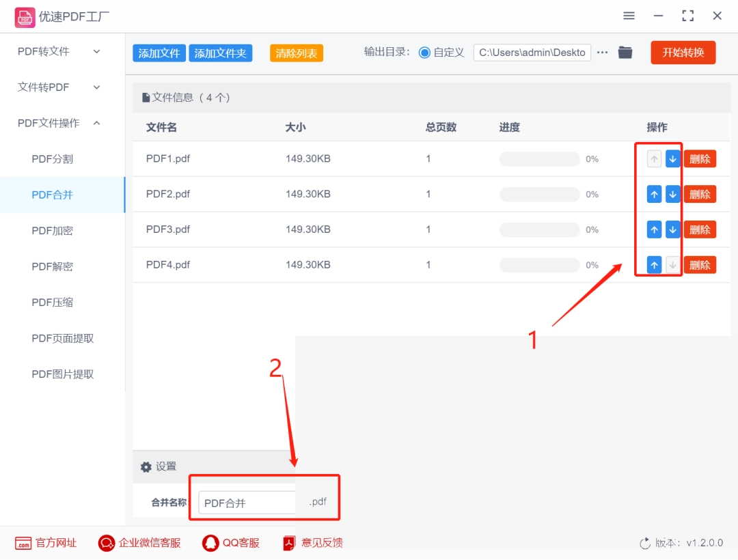Click the 意见反馈 feedback icon

[x=288, y=543]
